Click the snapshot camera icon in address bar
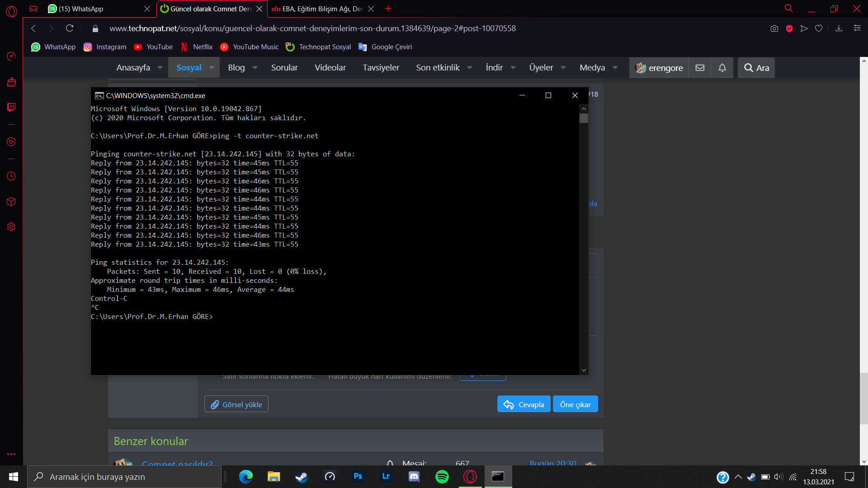The width and height of the screenshot is (868, 488). [774, 28]
